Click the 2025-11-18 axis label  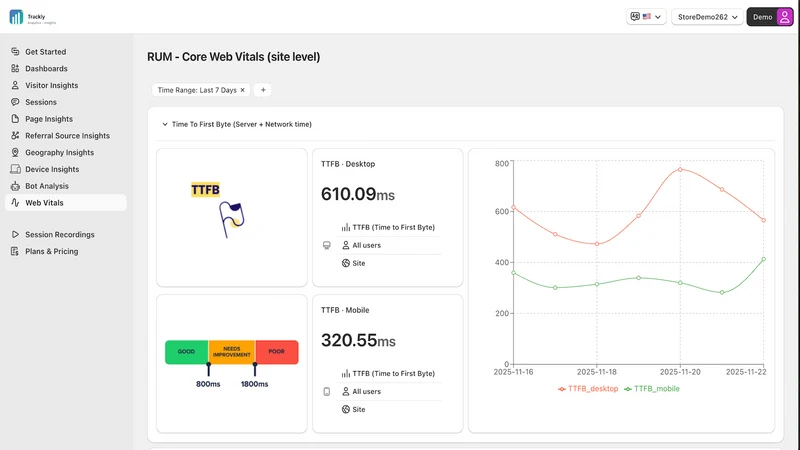[596, 372]
